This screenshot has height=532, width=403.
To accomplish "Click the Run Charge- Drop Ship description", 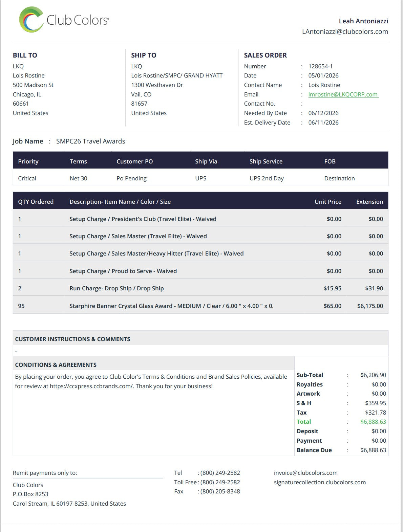I will point(116,288).
